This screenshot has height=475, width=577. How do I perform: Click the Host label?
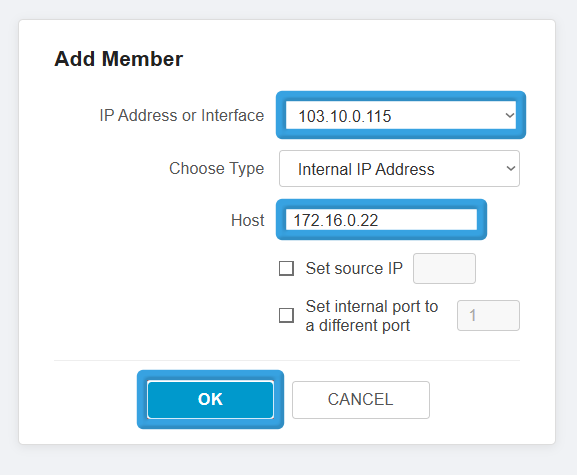247,220
